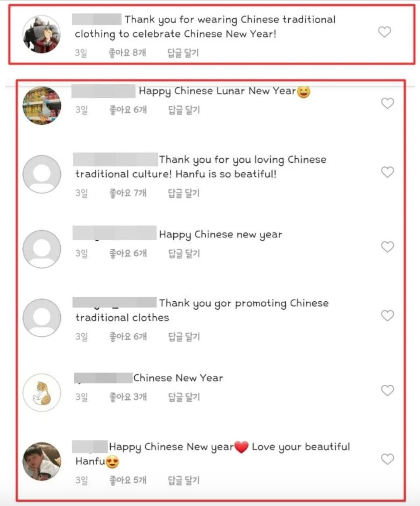Heart the 'Happy Chinese new year' comment
The height and width of the screenshot is (506, 420).
(x=387, y=247)
